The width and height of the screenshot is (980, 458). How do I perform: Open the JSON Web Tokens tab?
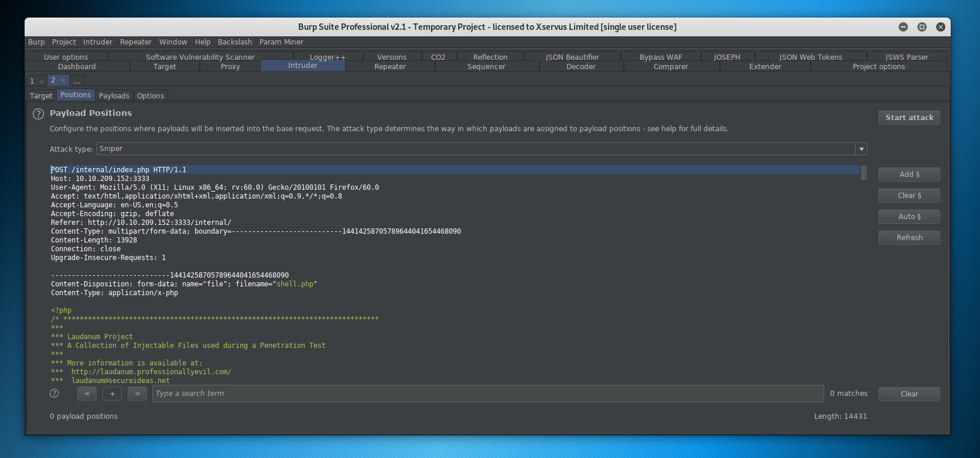coord(811,57)
